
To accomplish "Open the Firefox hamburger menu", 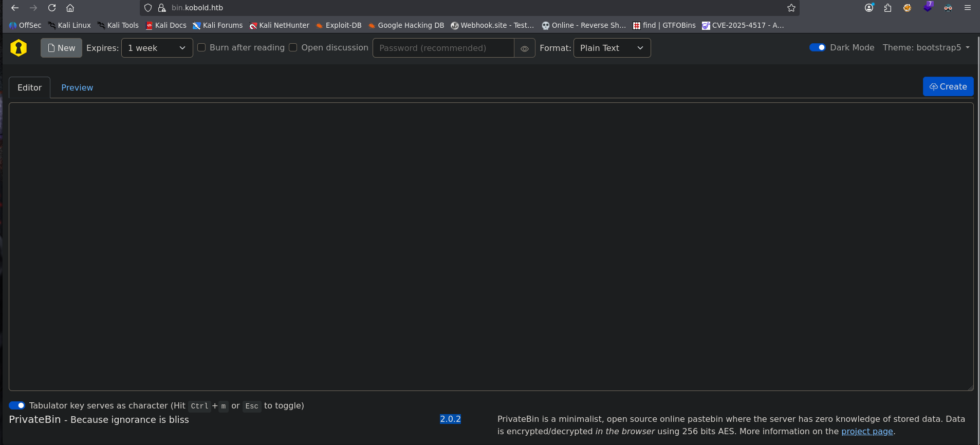I will pos(968,8).
